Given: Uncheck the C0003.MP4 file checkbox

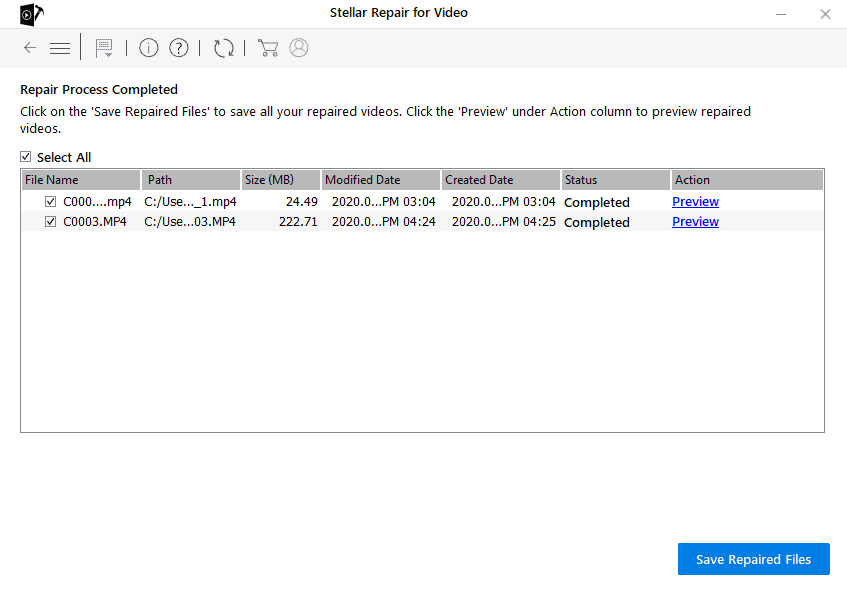Looking at the screenshot, I should click(51, 222).
